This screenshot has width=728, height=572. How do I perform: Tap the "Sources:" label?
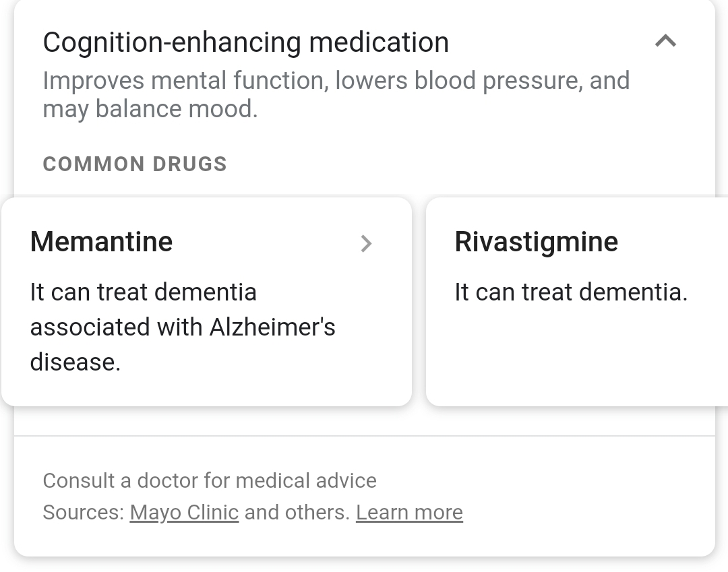tap(84, 512)
